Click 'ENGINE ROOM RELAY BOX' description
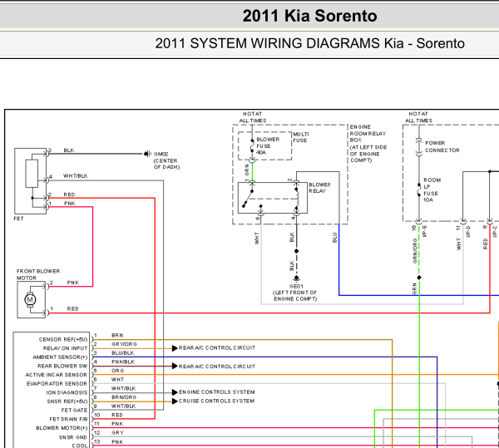 pyautogui.click(x=368, y=144)
